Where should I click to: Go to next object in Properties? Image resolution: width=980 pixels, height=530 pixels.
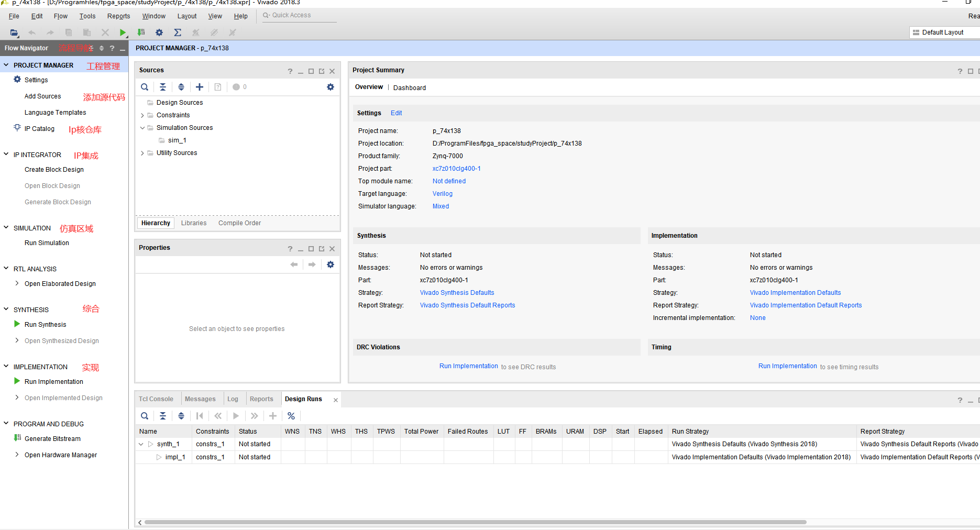312,264
